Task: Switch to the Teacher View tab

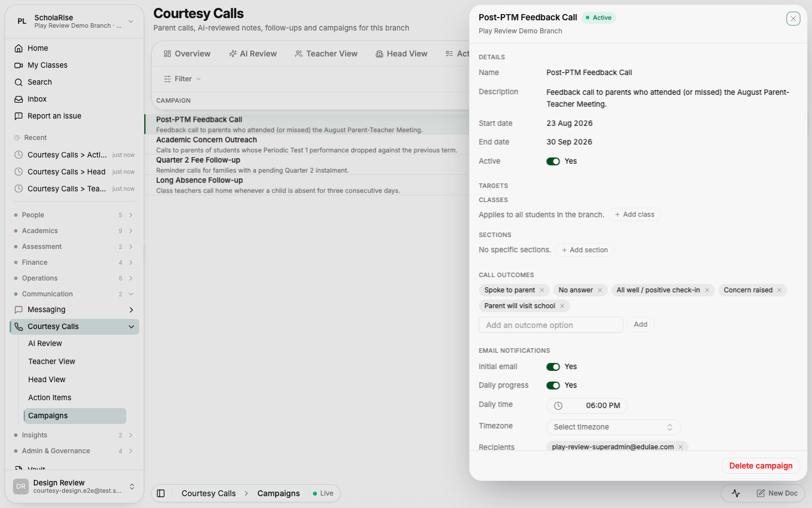Action: (x=326, y=54)
